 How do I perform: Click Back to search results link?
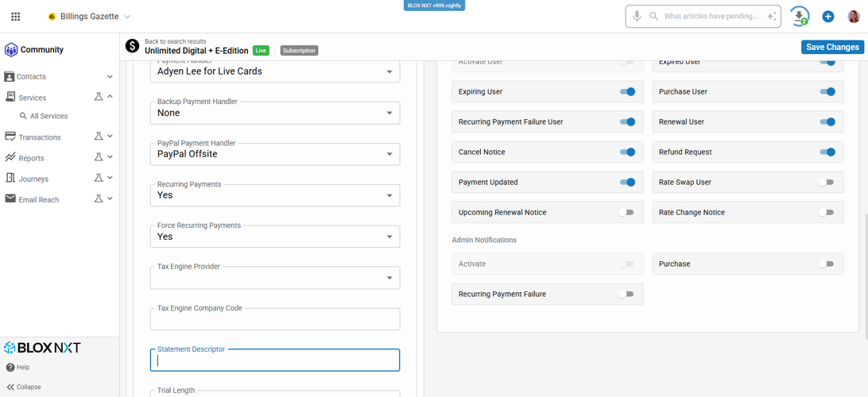(x=175, y=41)
